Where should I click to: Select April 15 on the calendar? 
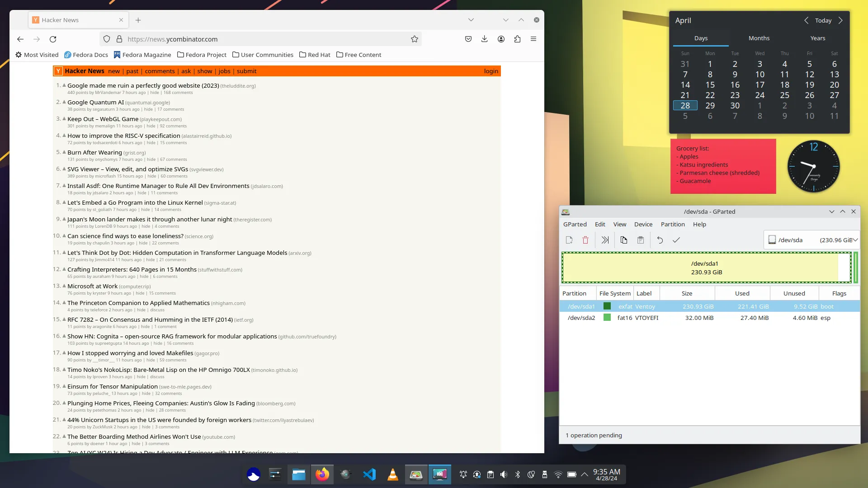pyautogui.click(x=710, y=85)
